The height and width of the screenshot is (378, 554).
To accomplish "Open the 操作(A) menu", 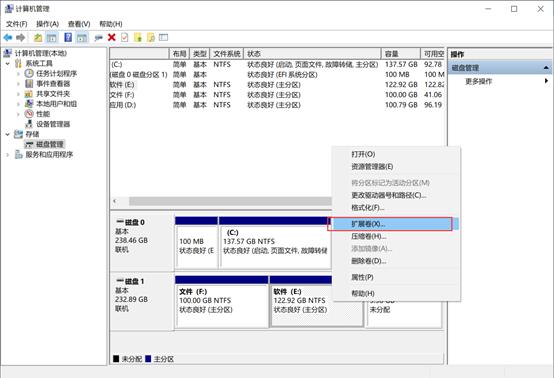I will 47,24.
